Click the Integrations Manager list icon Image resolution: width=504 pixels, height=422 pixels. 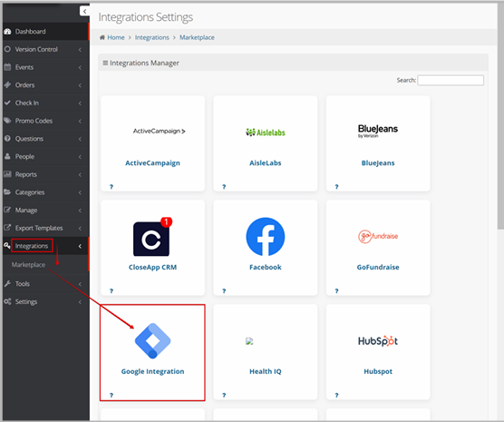pyautogui.click(x=105, y=63)
